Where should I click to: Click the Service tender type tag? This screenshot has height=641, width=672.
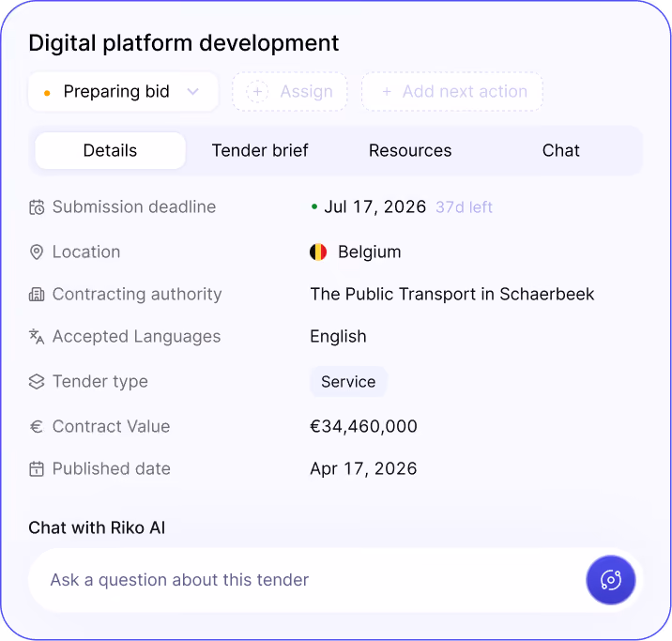click(348, 381)
